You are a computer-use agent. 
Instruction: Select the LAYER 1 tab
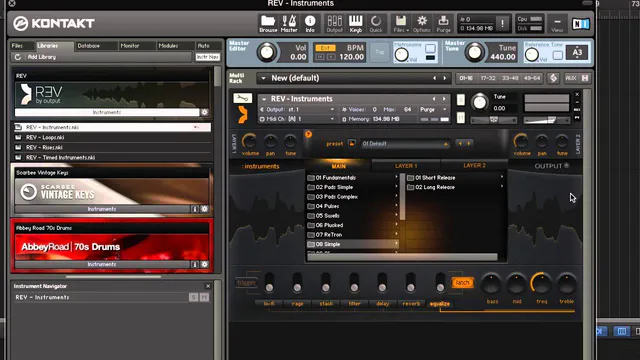(x=406, y=166)
